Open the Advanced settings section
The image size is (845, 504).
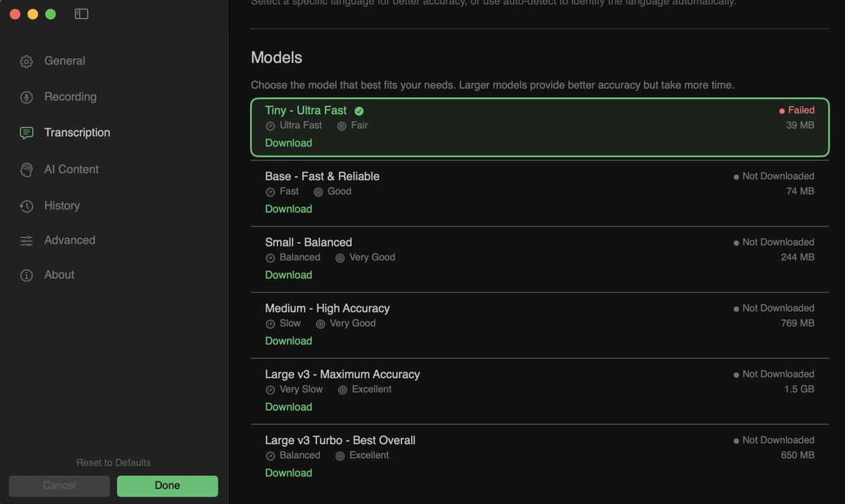[70, 241]
